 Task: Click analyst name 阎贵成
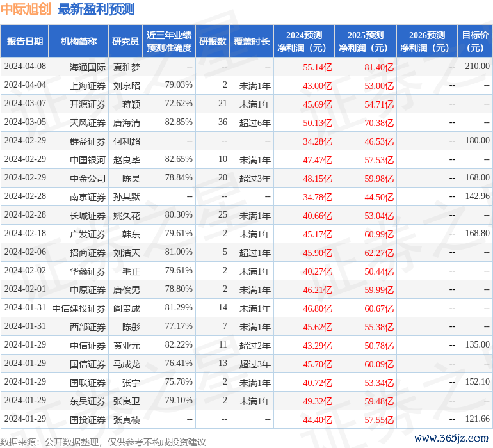point(126,308)
